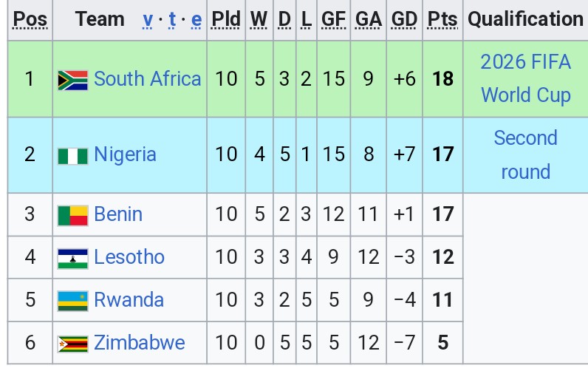Visit the Rwanda team page
This screenshot has width=588, height=371.
coord(129,300)
